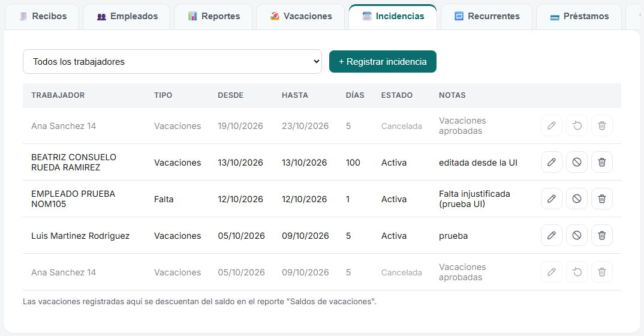Open the Recurrentes tab

pos(487,16)
